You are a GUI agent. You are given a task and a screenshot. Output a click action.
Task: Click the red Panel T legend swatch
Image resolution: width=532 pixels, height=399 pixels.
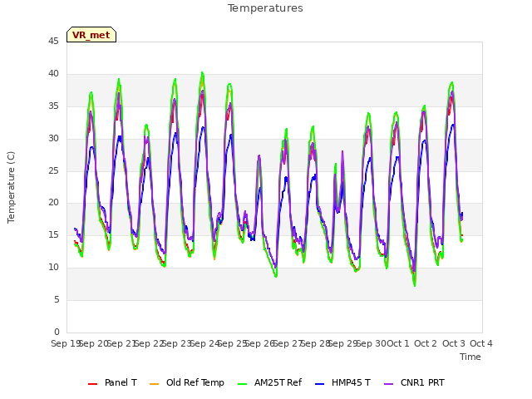[x=92, y=384]
